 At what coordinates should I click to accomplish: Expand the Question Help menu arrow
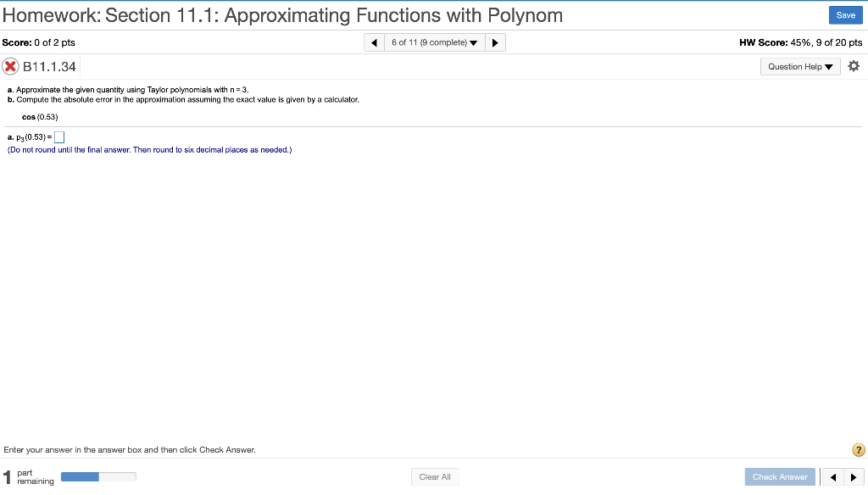coord(827,65)
